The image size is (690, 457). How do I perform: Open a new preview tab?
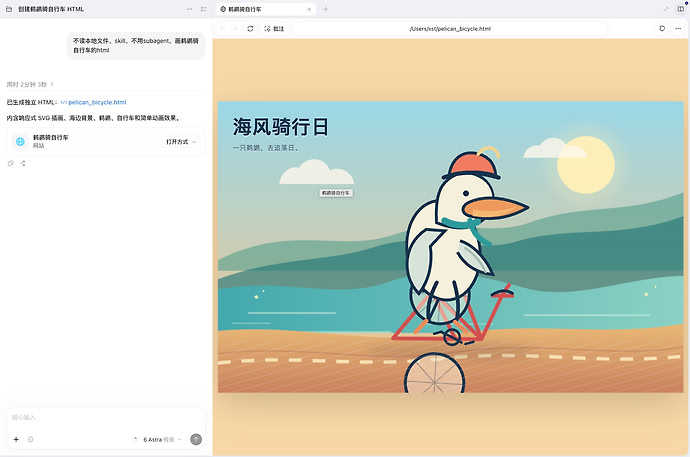coord(326,9)
